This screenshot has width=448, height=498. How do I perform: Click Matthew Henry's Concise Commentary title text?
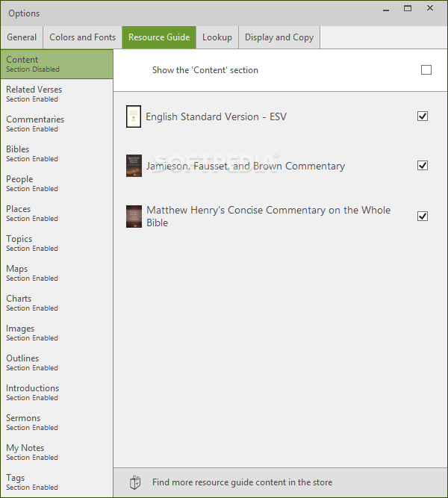coord(269,217)
